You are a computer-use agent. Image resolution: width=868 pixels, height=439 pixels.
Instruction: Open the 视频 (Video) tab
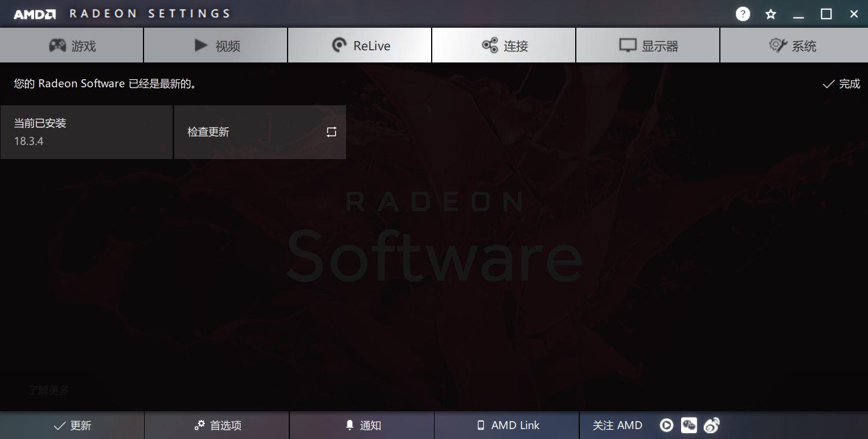[x=216, y=45]
